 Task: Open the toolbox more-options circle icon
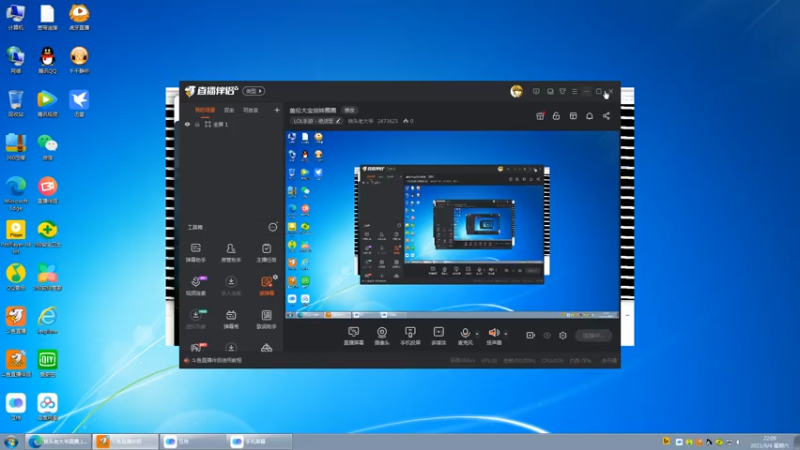coord(273,227)
